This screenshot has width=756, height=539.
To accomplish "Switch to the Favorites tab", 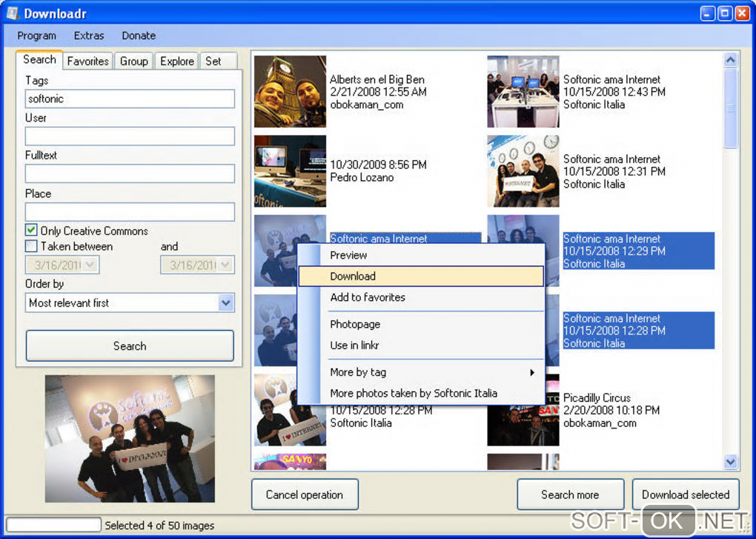I will coord(87,62).
